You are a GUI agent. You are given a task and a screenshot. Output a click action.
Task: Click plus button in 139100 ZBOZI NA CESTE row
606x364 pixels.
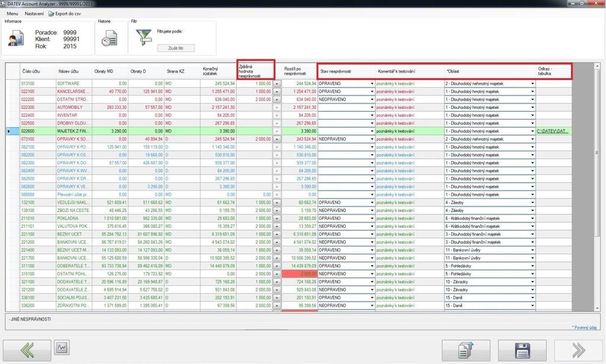(277, 210)
